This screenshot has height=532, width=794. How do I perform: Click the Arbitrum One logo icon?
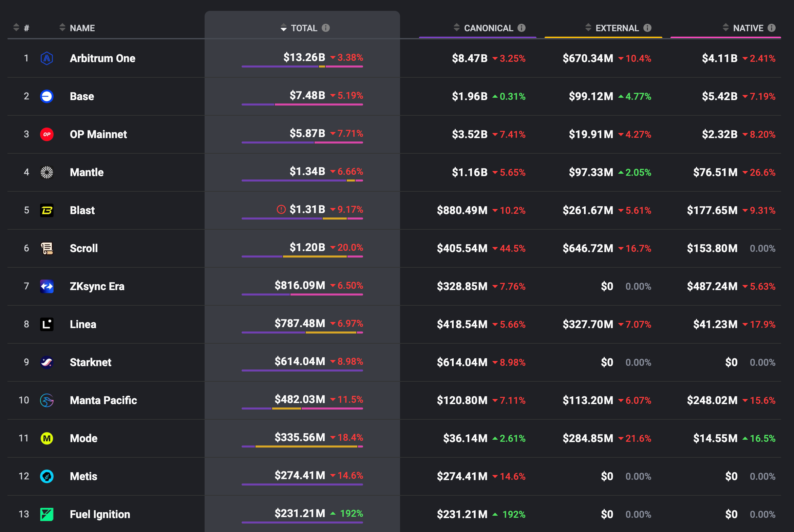click(x=47, y=58)
